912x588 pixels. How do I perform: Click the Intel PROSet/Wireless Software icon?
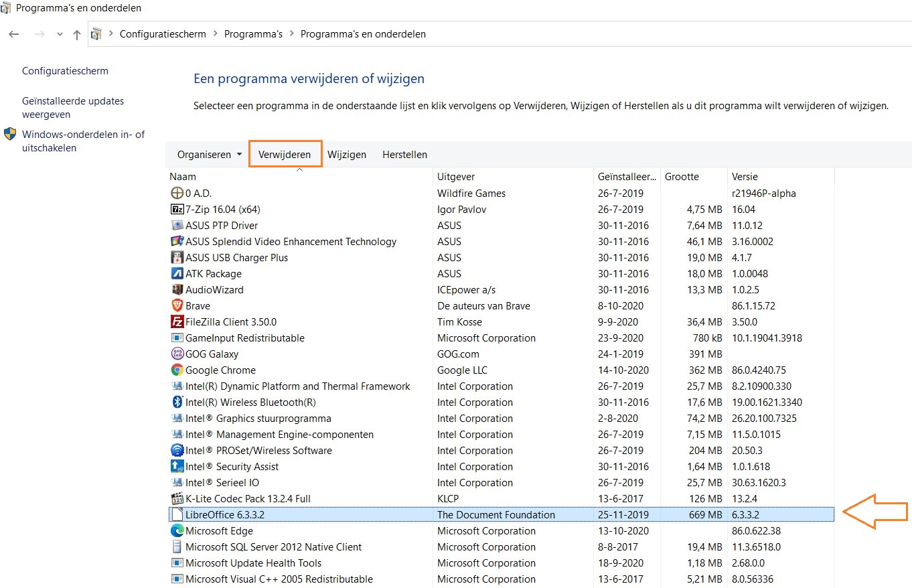tap(177, 451)
